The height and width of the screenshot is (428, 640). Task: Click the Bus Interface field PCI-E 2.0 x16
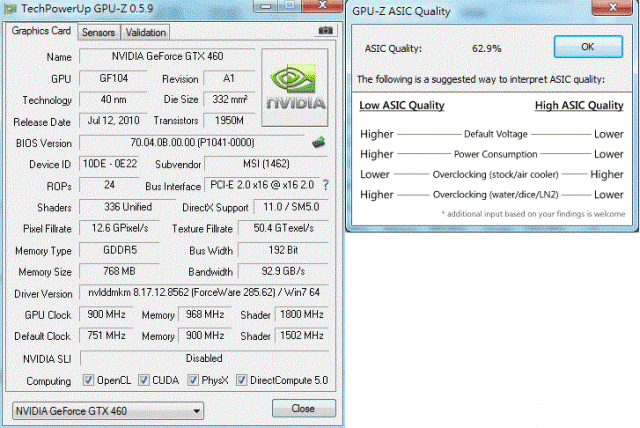pyautogui.click(x=262, y=185)
